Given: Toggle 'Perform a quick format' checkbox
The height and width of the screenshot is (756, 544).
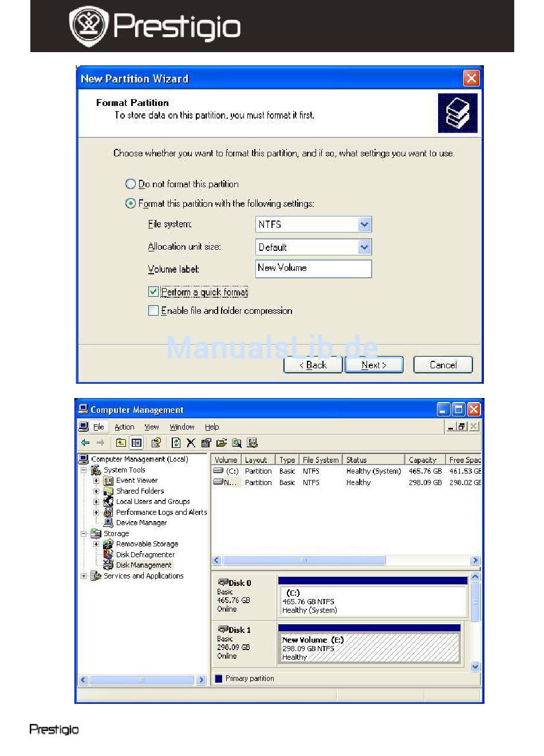Looking at the screenshot, I should [153, 292].
